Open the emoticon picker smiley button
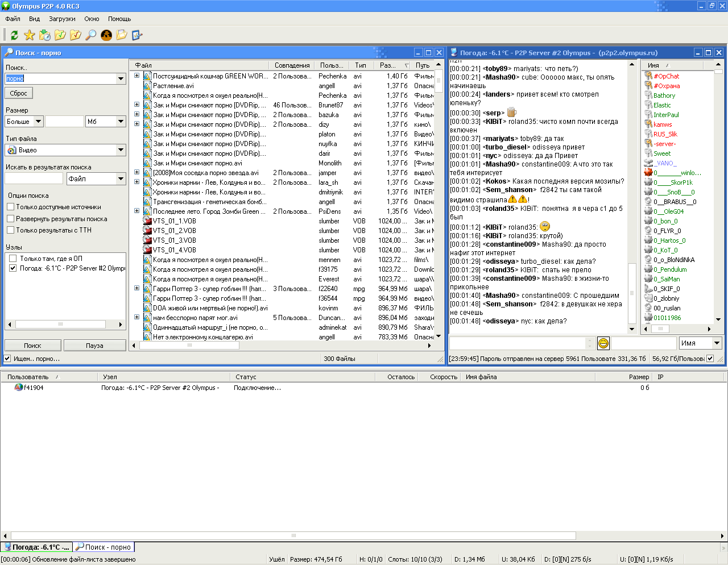 click(603, 343)
